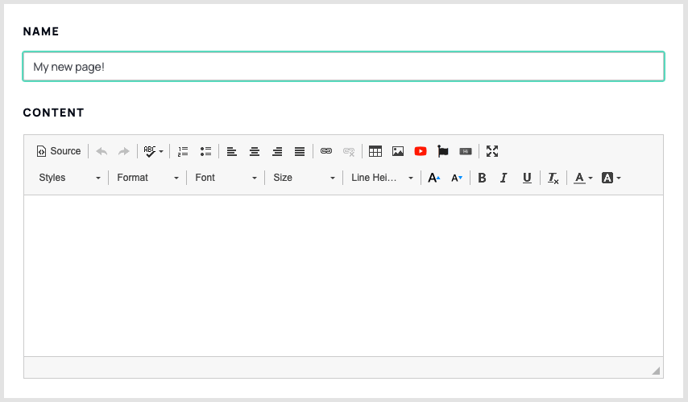Image resolution: width=688 pixels, height=402 pixels.
Task: Click the Name input field
Action: pyautogui.click(x=344, y=67)
